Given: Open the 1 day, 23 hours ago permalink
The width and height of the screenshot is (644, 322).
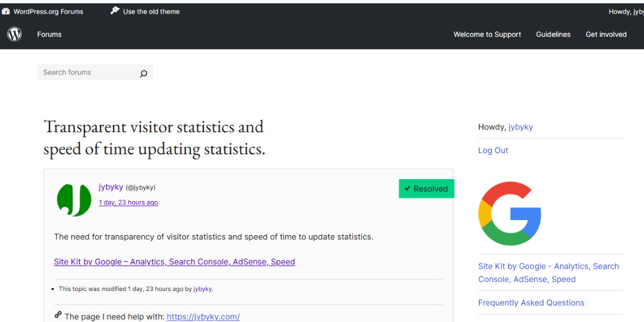Looking at the screenshot, I should coord(128,202).
